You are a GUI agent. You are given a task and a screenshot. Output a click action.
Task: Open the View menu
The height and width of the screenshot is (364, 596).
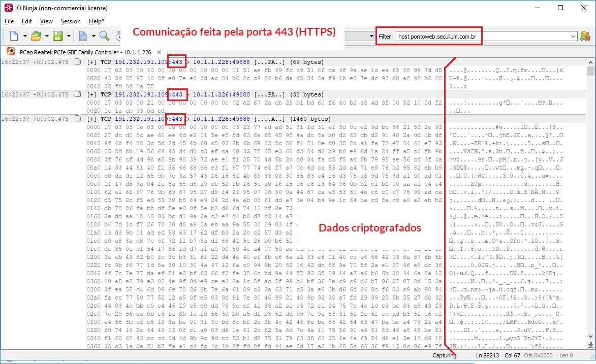[46, 21]
